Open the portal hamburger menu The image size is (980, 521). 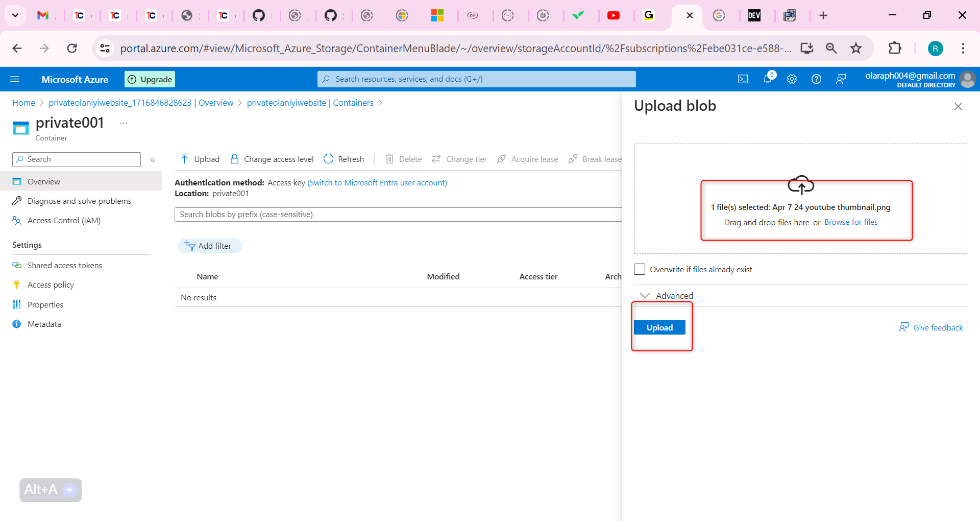point(15,79)
